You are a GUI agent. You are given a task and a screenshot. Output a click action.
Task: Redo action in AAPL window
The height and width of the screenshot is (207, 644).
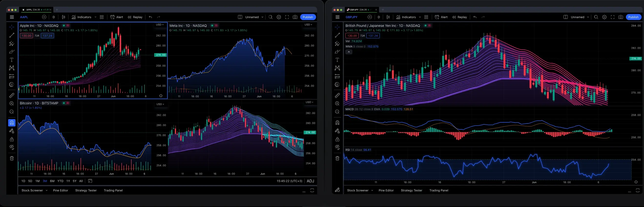(158, 17)
